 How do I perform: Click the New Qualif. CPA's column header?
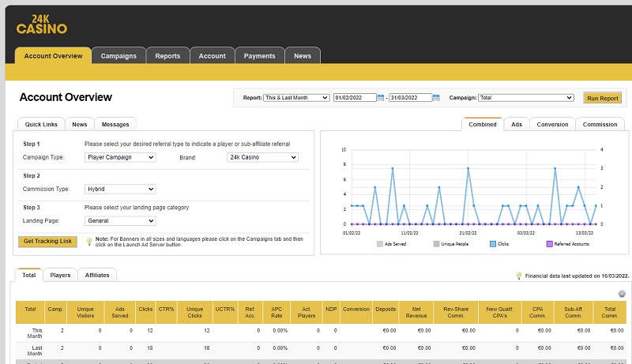500,313
